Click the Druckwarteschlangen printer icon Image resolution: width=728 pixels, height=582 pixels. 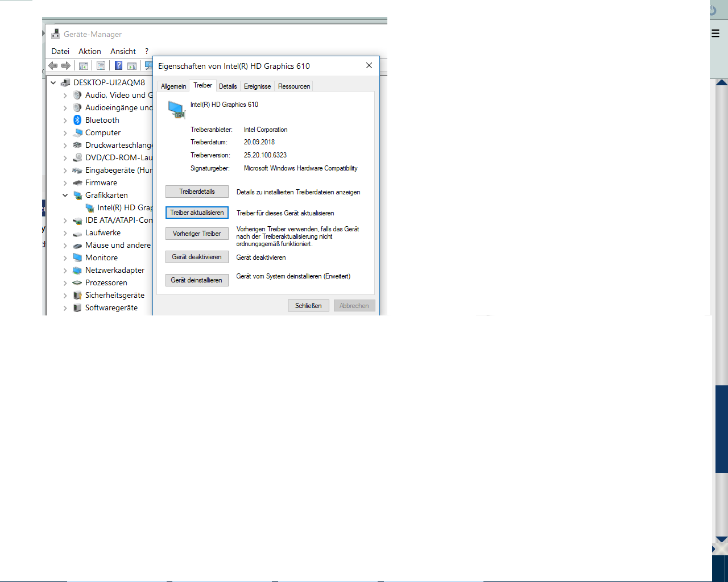[x=78, y=145]
